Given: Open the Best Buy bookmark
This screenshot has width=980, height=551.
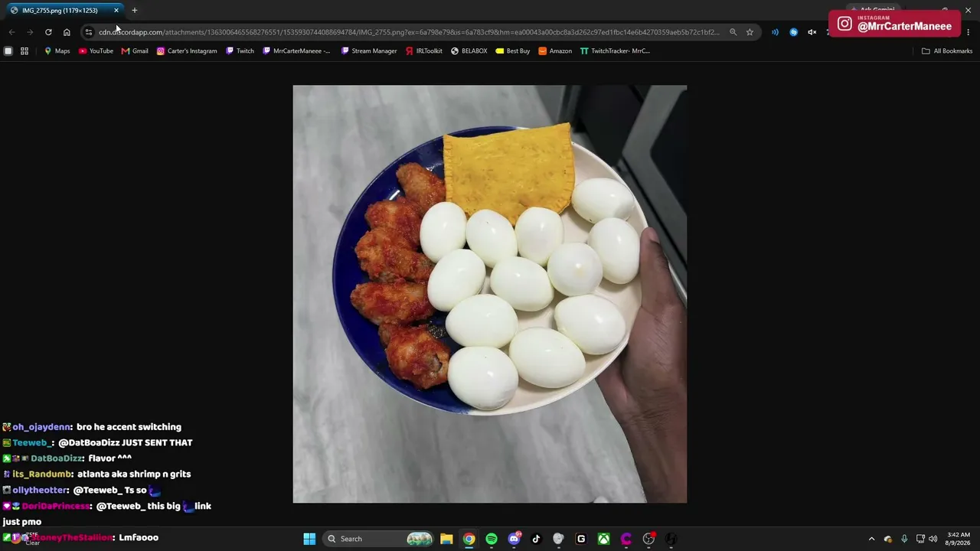Looking at the screenshot, I should [512, 51].
